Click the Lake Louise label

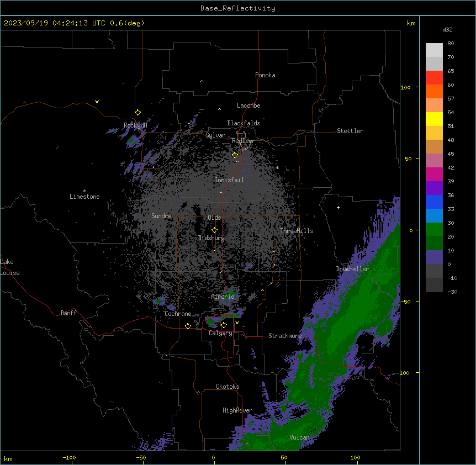pos(10,267)
